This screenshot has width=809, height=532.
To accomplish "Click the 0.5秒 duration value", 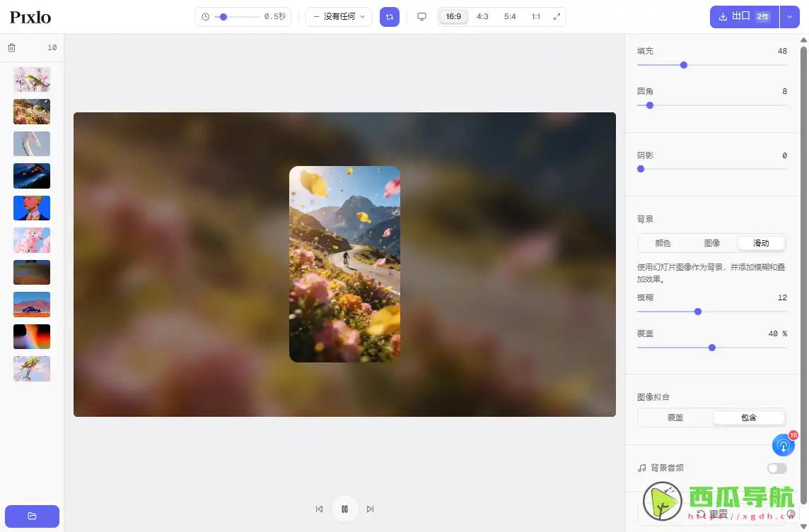I will [x=275, y=17].
